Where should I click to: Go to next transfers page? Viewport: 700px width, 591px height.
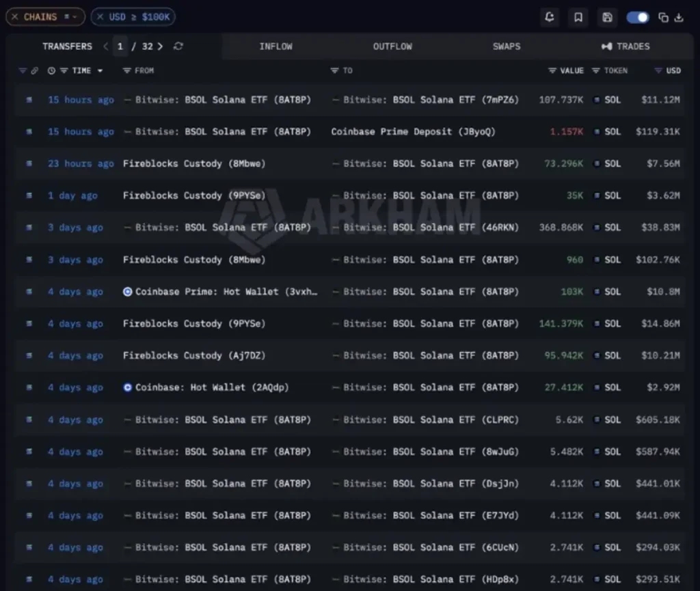pos(160,46)
